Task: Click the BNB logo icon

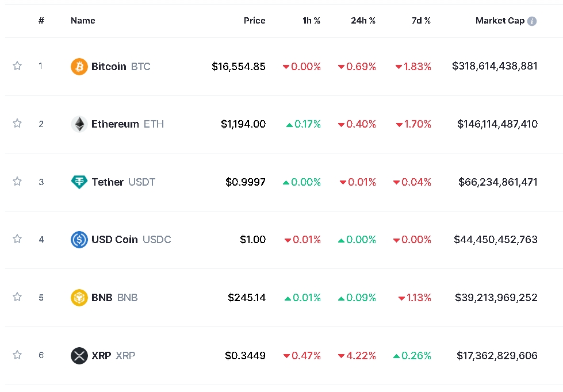Action: point(79,298)
